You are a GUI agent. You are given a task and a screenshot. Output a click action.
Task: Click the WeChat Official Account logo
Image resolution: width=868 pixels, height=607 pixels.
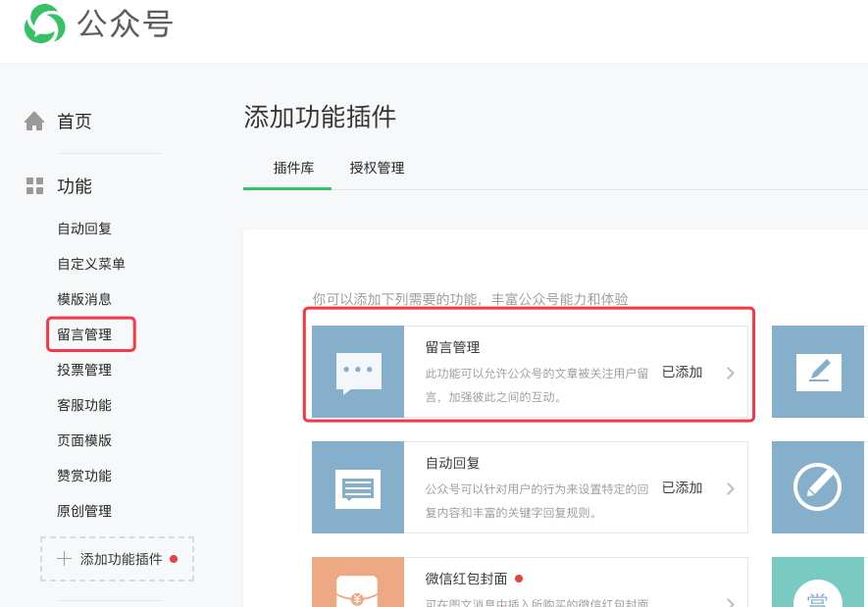tap(45, 24)
